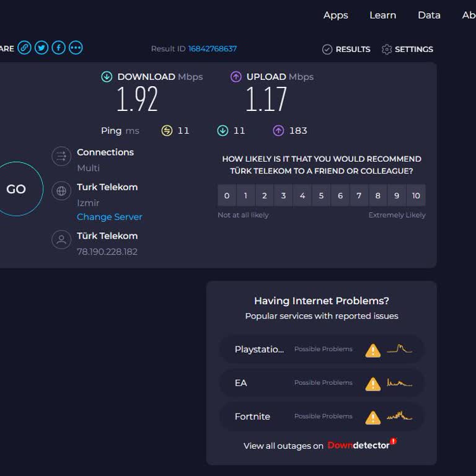Image resolution: width=476 pixels, height=476 pixels.
Task: Open result ID 16842768637 link
Action: 212,49
